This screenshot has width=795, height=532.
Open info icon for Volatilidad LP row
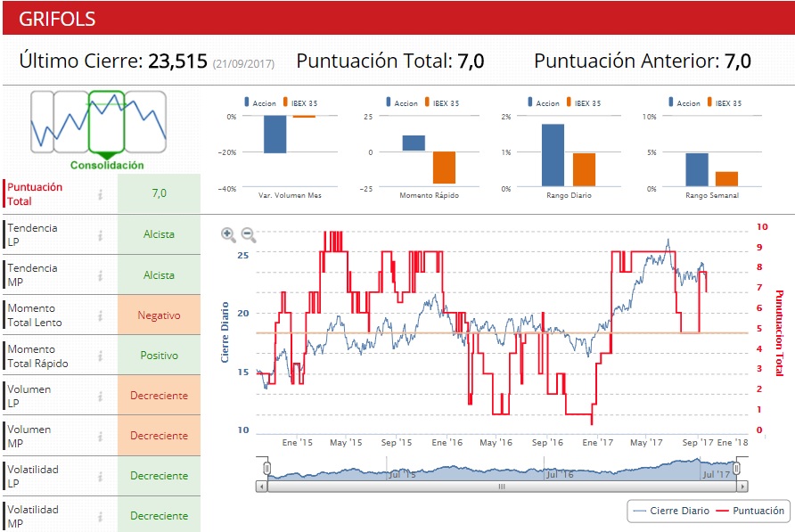click(x=101, y=476)
